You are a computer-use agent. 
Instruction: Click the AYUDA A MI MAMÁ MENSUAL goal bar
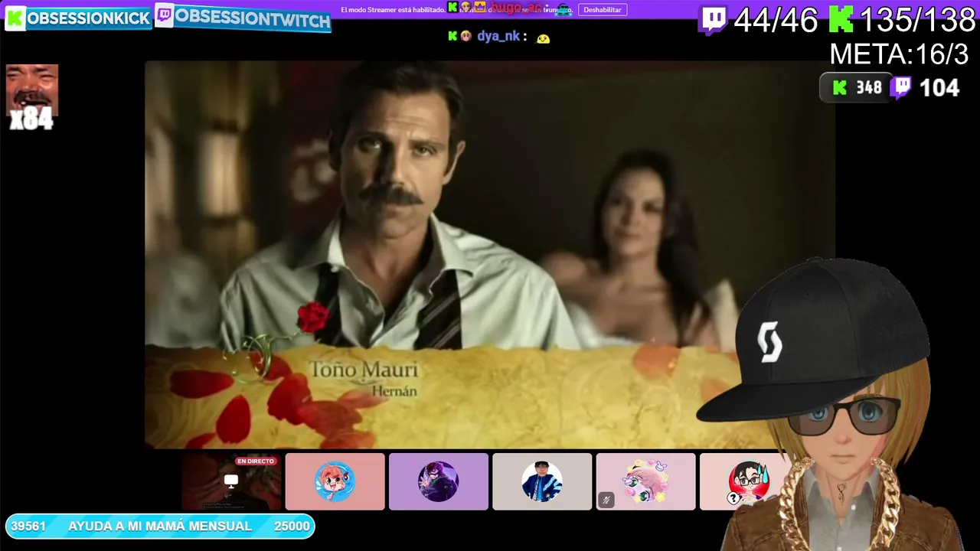click(160, 527)
